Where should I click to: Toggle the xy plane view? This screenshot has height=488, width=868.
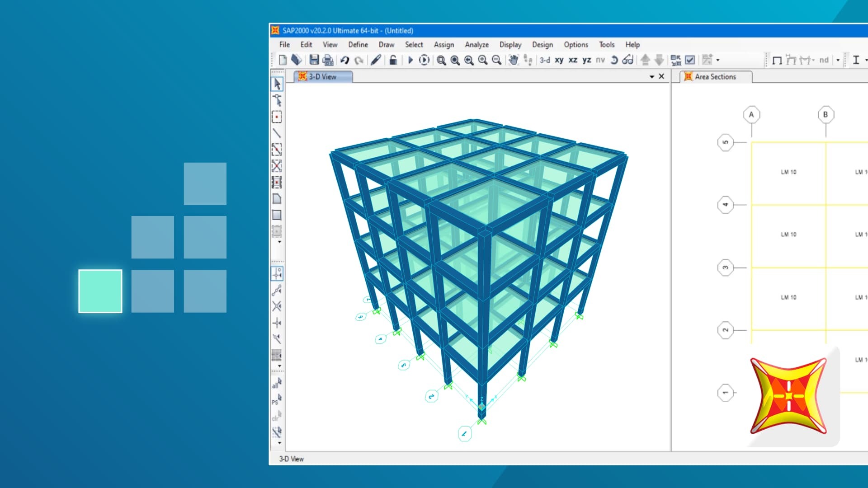pos(559,60)
